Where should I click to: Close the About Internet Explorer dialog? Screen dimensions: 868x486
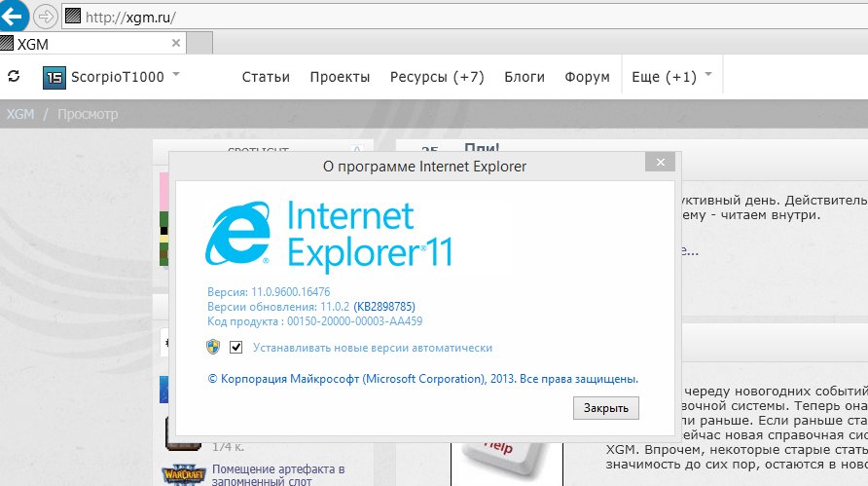[x=660, y=162]
